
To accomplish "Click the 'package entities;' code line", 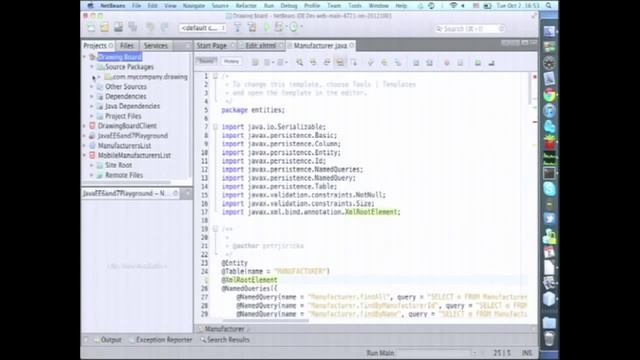I will (x=253, y=110).
